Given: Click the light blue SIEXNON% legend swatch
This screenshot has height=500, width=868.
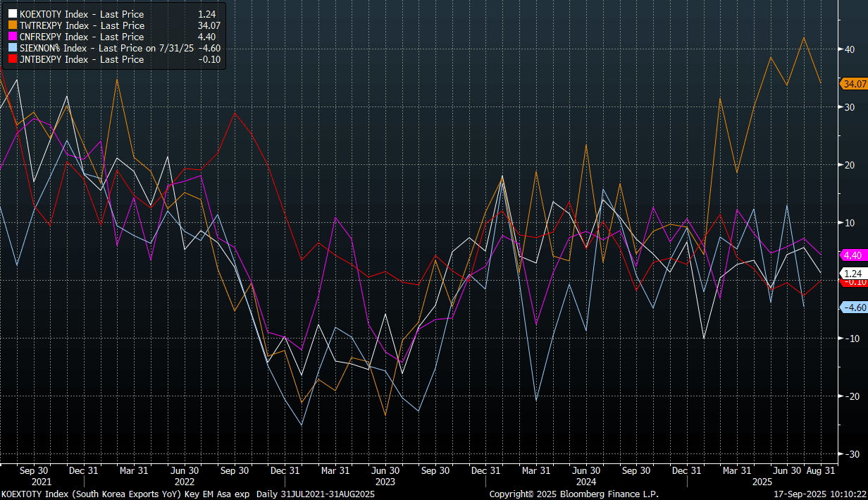Looking at the screenshot, I should 12,49.
